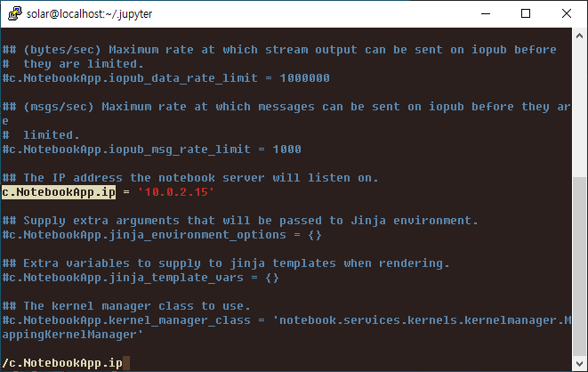
Task: Click the highlighted c.NotebookApp.ip text
Action: coord(59,192)
